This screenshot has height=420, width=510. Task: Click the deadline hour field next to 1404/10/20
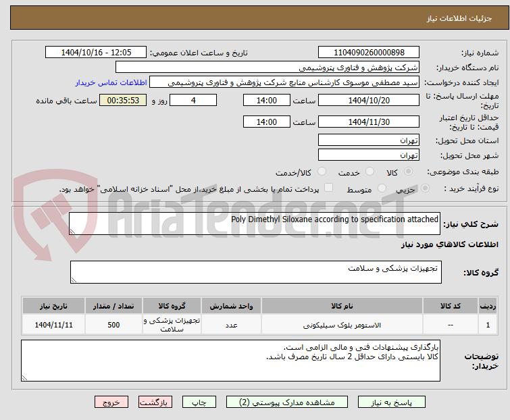coord(267,100)
